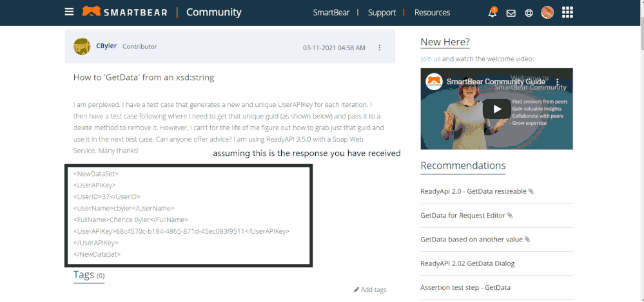
Task: Click the Contributor rank label
Action: [x=140, y=46]
